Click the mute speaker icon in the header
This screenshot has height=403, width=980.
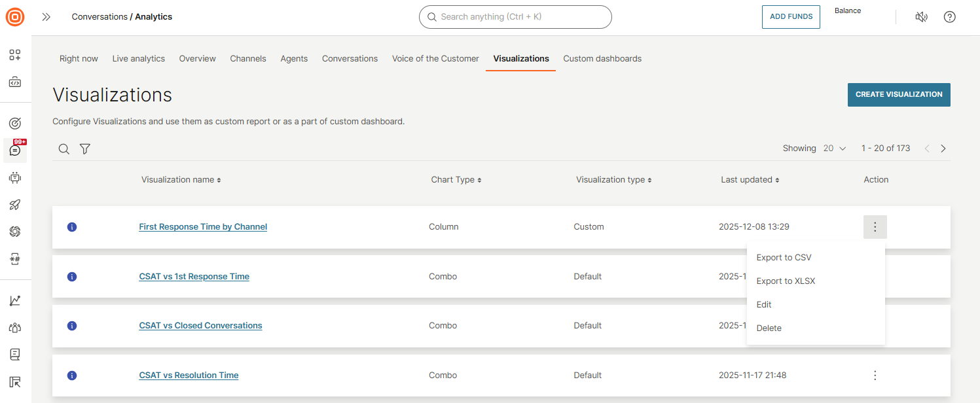coord(921,16)
